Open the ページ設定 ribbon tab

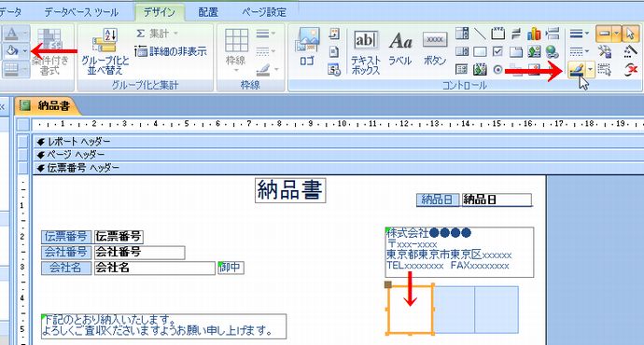click(264, 12)
